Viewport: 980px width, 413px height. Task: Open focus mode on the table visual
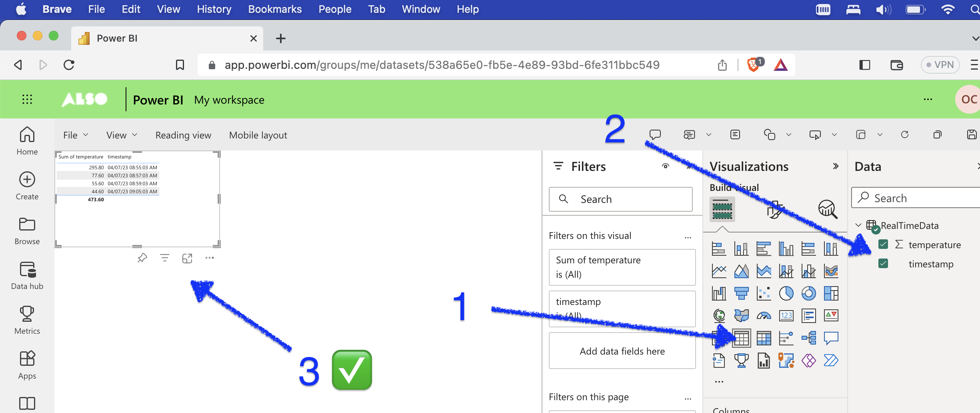click(x=187, y=258)
